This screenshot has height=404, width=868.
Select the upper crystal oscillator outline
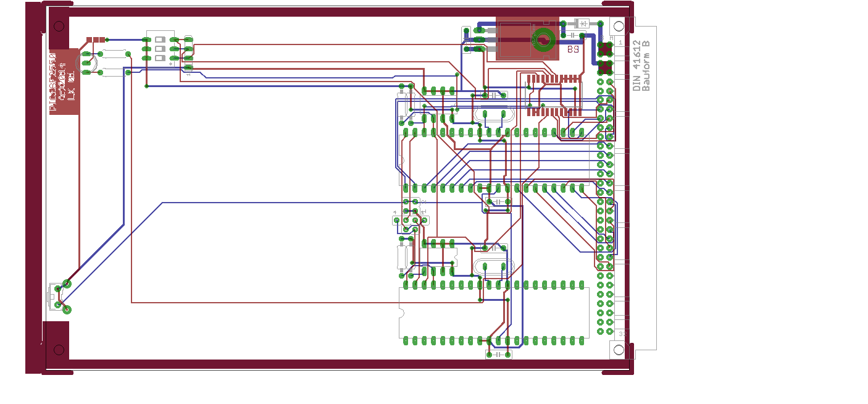coord(493,114)
